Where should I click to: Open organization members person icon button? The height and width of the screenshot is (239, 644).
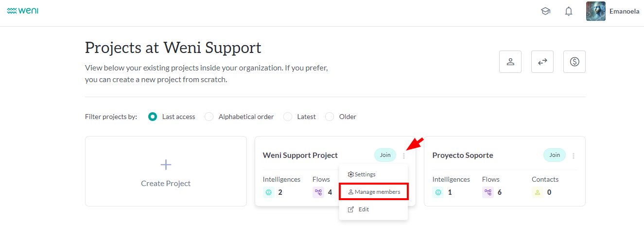click(x=510, y=62)
